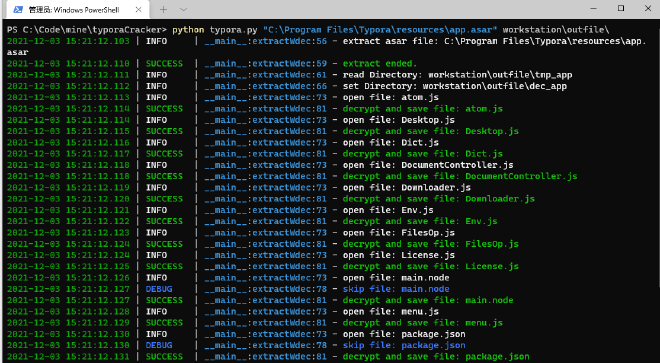This screenshot has height=363, width=660.
Task: Click decrypt and save file: atom.js
Action: click(423, 109)
